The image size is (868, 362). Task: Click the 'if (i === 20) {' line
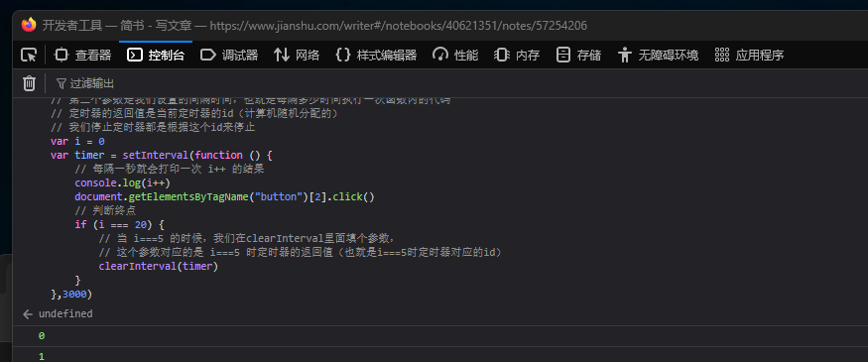120,224
